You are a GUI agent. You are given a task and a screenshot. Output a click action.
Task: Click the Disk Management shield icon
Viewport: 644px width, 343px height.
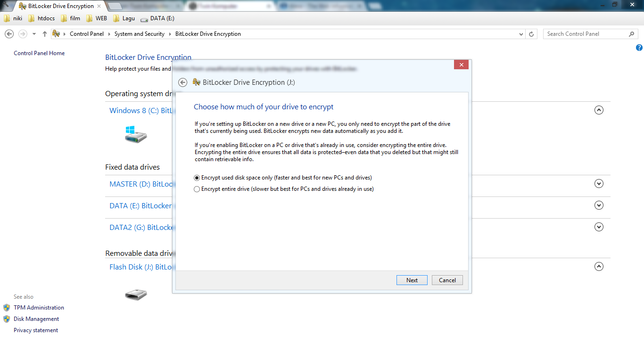[7, 319]
